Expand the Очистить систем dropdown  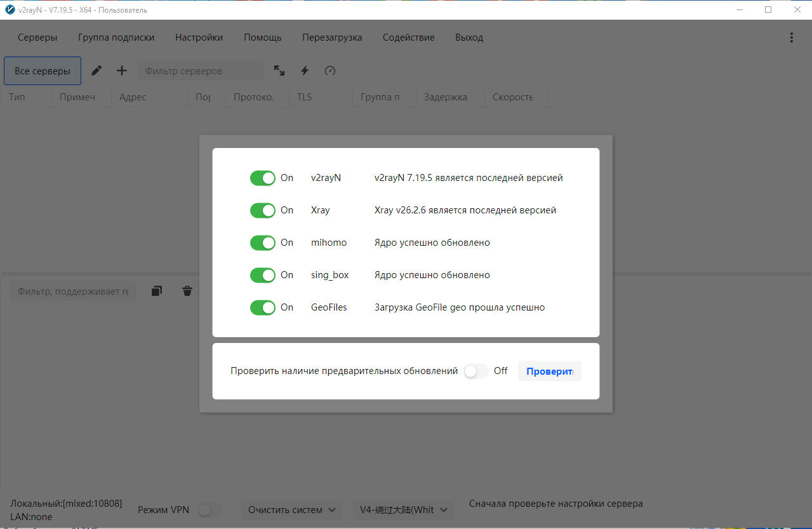point(291,510)
